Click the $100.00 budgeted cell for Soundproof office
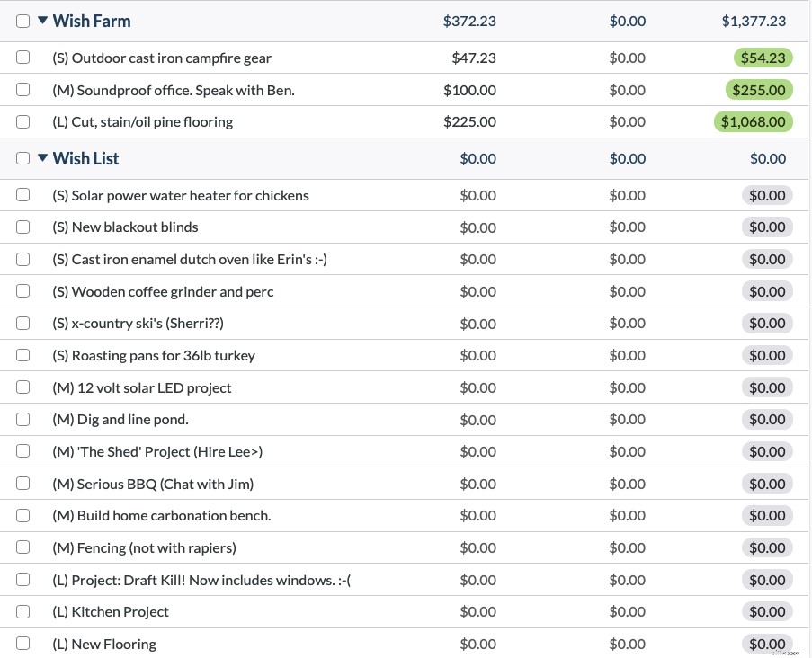 point(469,90)
